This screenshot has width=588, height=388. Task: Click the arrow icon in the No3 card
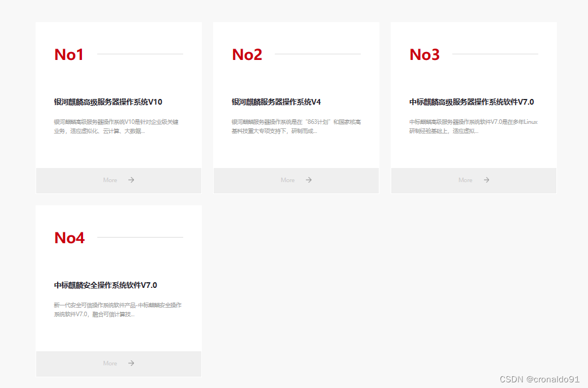(486, 180)
